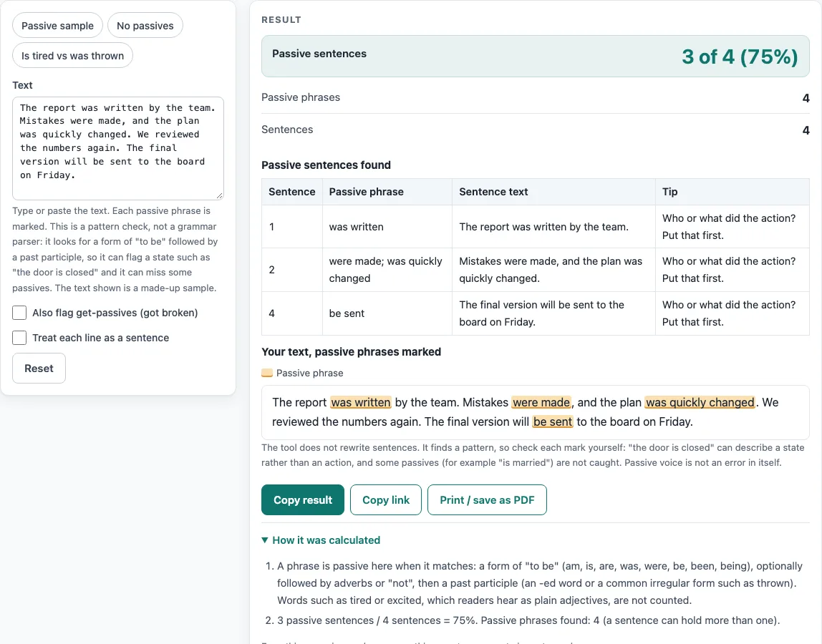Click the "3 of 4 (75%)" result value
Image resolution: width=822 pixels, height=644 pixels.
coord(740,57)
